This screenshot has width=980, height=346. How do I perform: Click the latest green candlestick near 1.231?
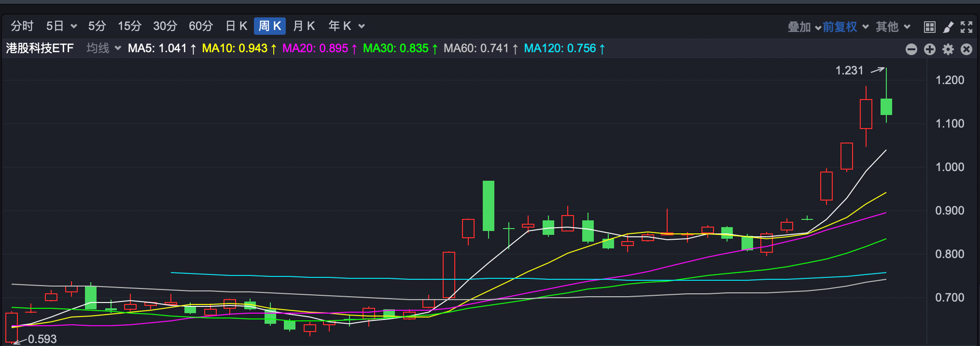point(886,107)
